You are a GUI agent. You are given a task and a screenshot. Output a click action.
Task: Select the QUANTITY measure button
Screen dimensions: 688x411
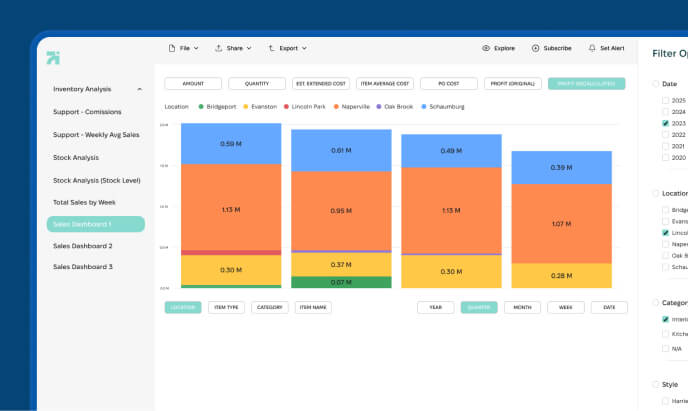pyautogui.click(x=256, y=84)
